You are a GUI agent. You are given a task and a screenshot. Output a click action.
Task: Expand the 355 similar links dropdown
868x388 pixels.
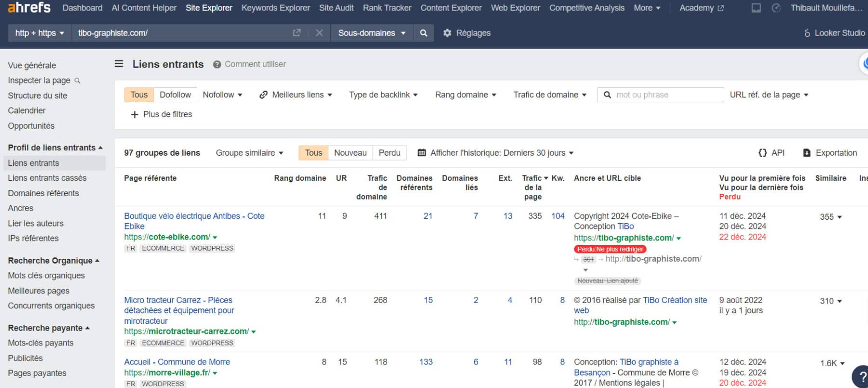coord(831,217)
